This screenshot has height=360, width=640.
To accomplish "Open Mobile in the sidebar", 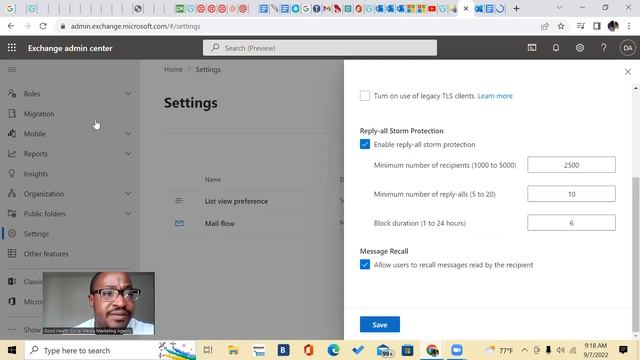I will coord(34,133).
